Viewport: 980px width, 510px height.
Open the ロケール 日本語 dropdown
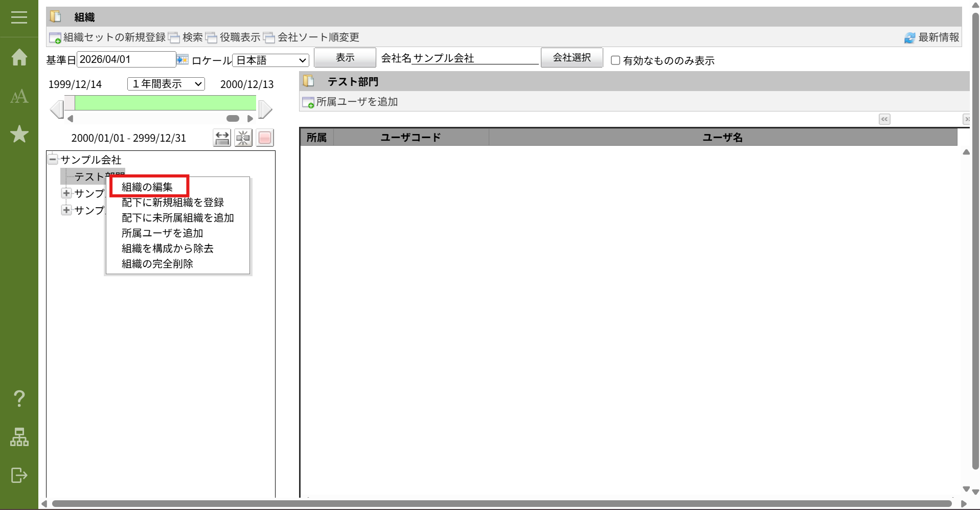tap(270, 60)
